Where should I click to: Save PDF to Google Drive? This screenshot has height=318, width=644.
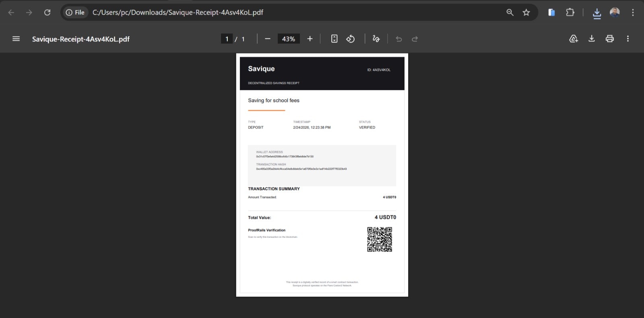[x=574, y=39]
